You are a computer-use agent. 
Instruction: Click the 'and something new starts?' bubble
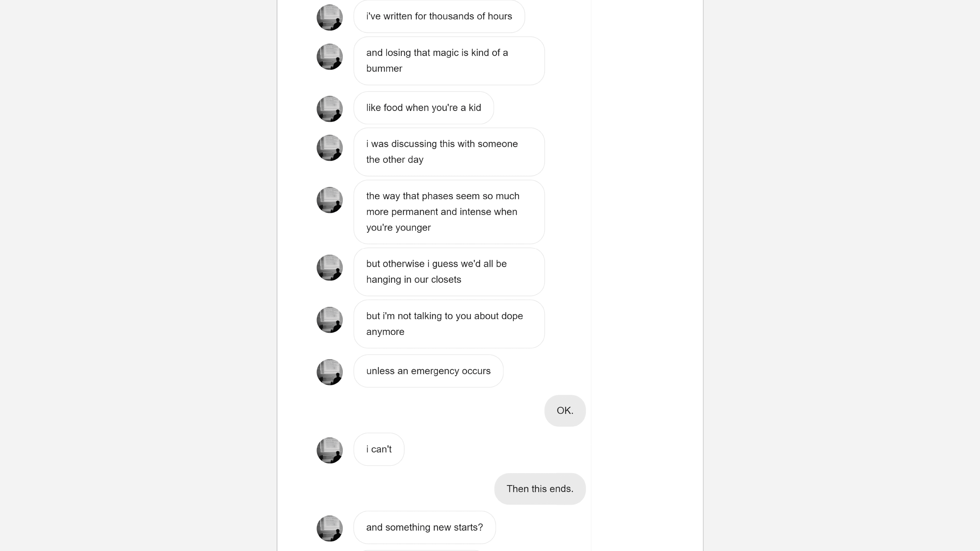pos(425,528)
